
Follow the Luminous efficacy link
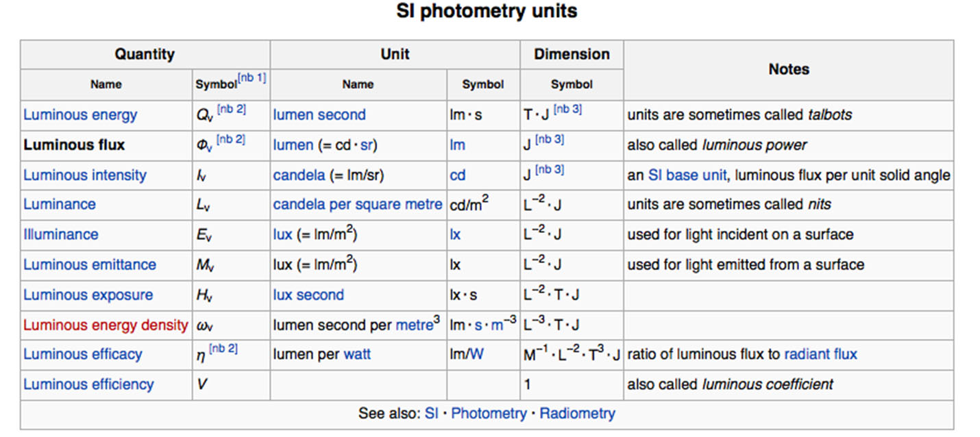click(83, 354)
